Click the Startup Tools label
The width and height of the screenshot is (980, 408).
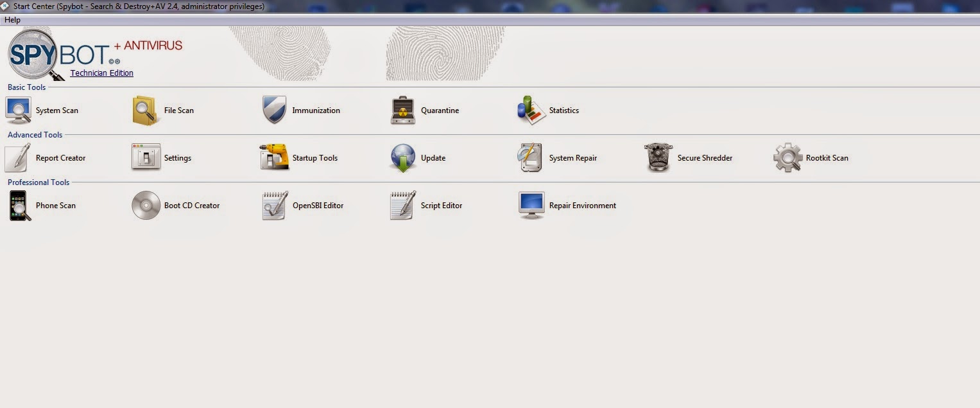coord(315,158)
